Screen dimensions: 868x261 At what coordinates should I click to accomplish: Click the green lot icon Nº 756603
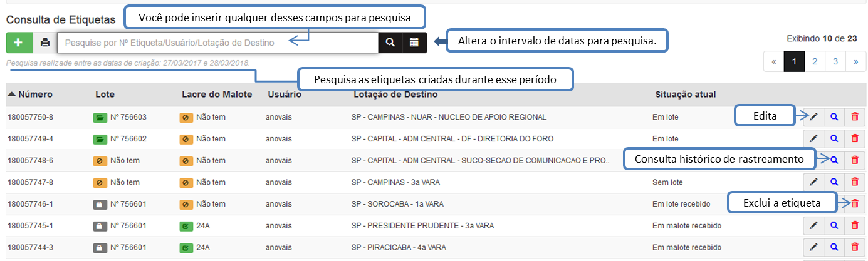tap(100, 117)
